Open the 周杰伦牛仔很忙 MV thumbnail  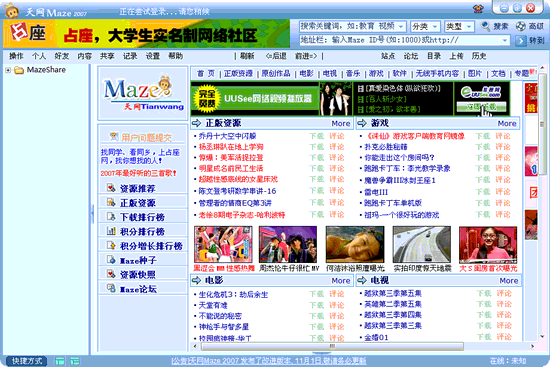(288, 245)
